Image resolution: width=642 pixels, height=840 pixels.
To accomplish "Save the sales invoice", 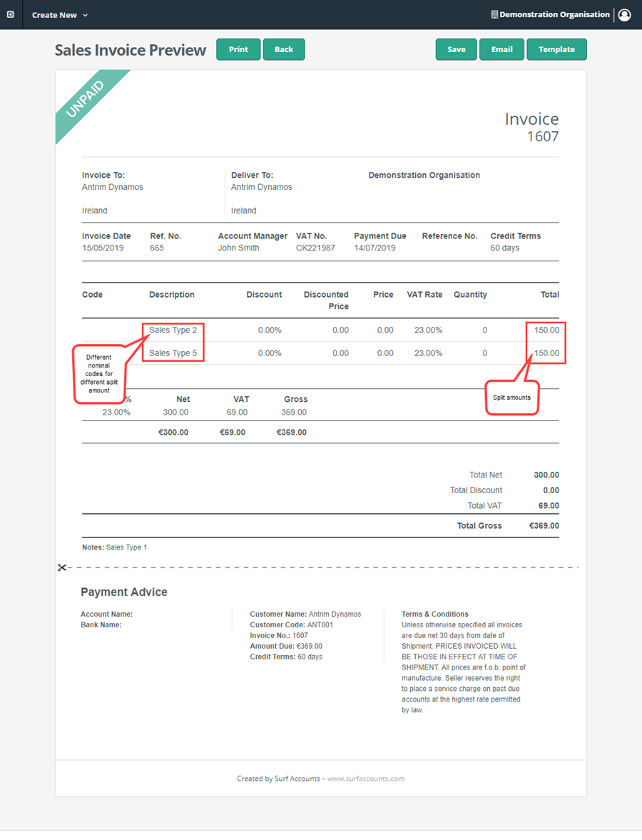I will click(457, 49).
